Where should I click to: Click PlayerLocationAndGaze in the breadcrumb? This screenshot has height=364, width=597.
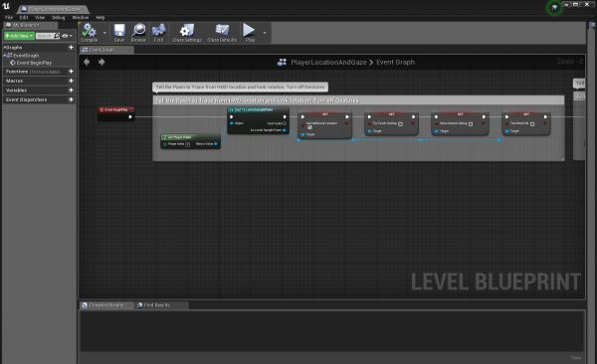pos(328,62)
